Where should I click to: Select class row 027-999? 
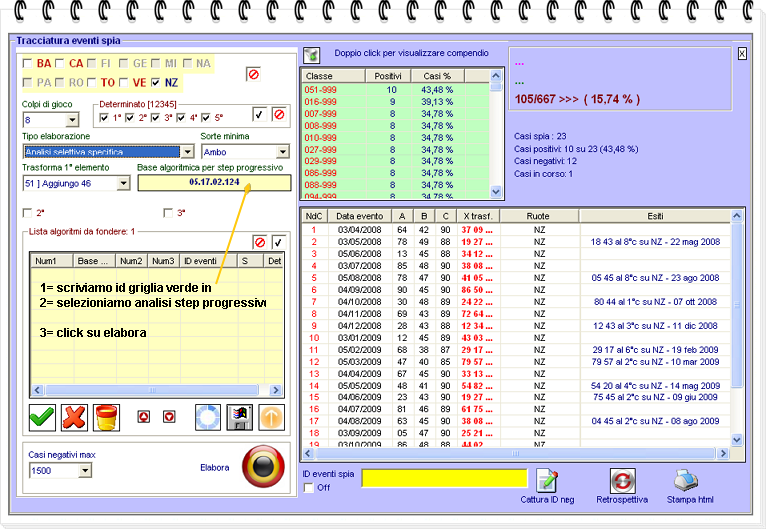[x=395, y=149]
